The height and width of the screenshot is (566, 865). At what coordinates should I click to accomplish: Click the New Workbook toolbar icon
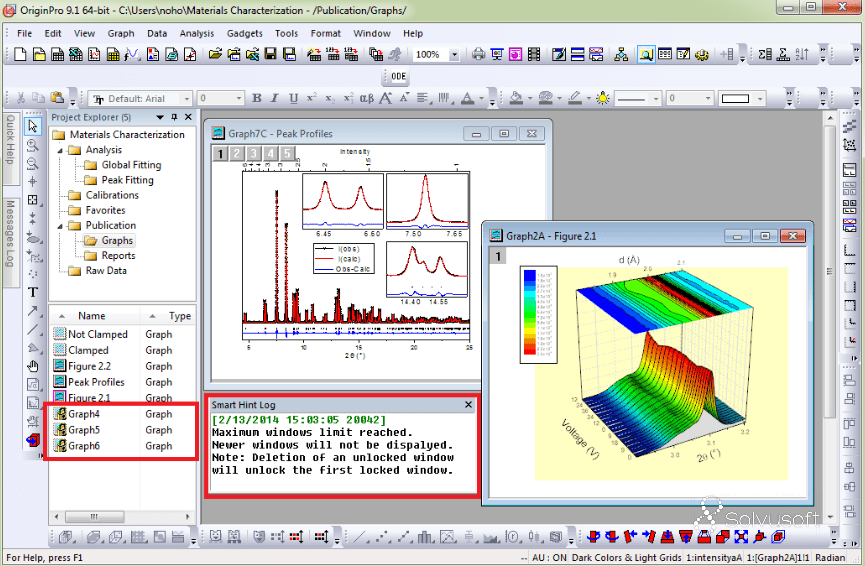[57, 54]
